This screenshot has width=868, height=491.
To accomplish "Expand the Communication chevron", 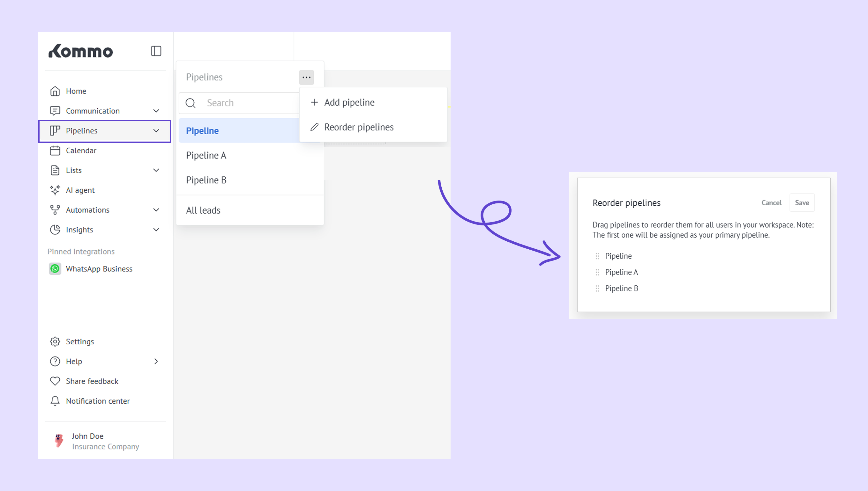I will (x=156, y=111).
